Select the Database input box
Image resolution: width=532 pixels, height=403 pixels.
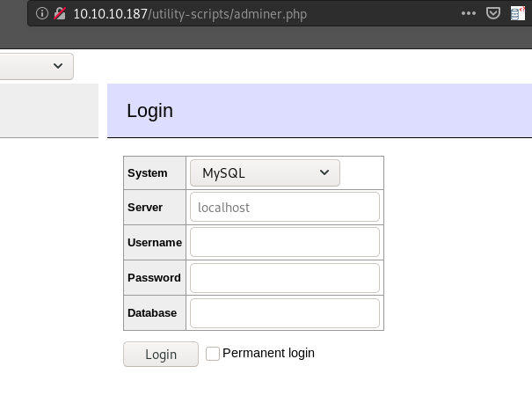point(284,312)
